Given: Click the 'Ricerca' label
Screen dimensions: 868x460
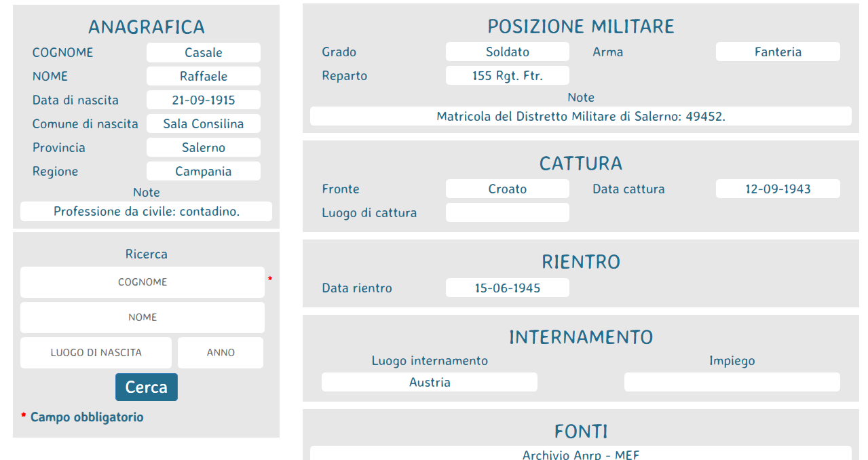Looking at the screenshot, I should point(147,254).
